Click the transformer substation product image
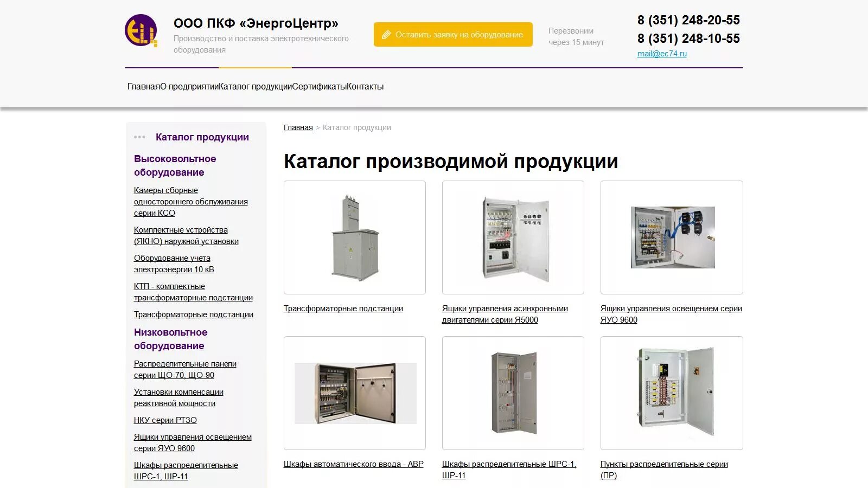Screen dimensions: 868x488 pyautogui.click(x=355, y=237)
